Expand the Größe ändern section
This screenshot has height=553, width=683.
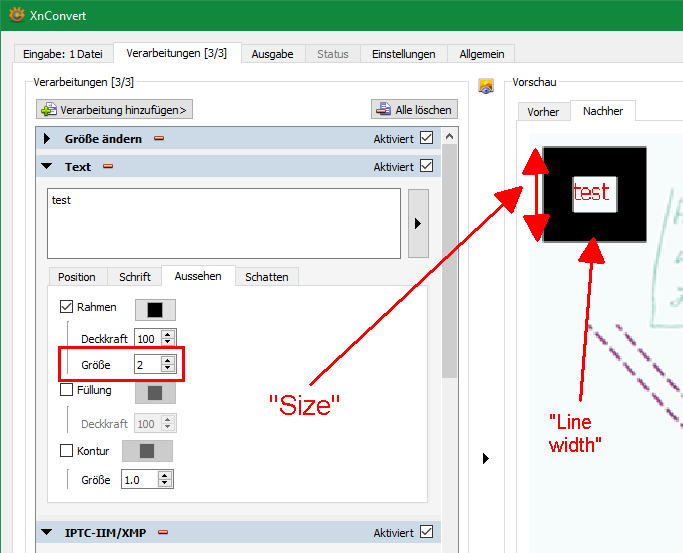tap(47, 139)
